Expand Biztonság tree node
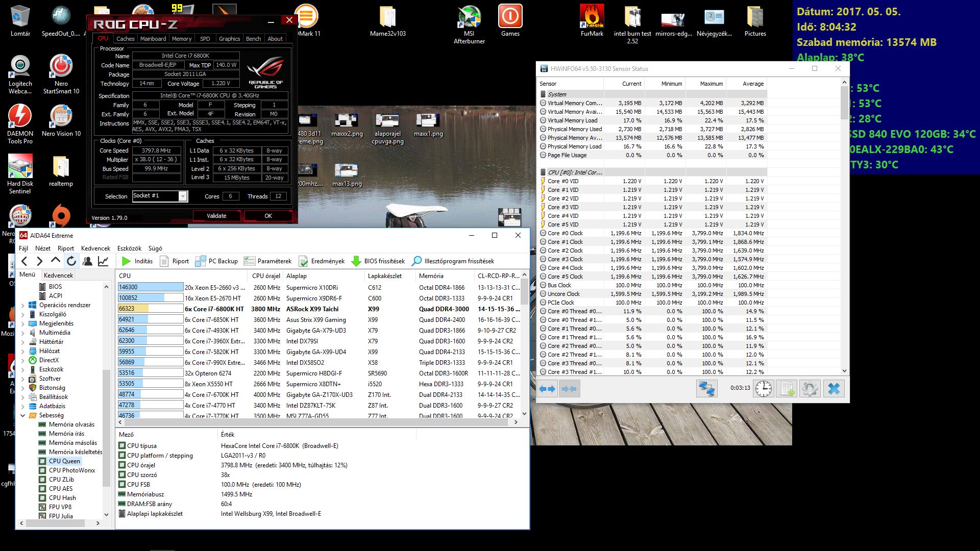Viewport: 980px width, 551px height. pyautogui.click(x=22, y=388)
